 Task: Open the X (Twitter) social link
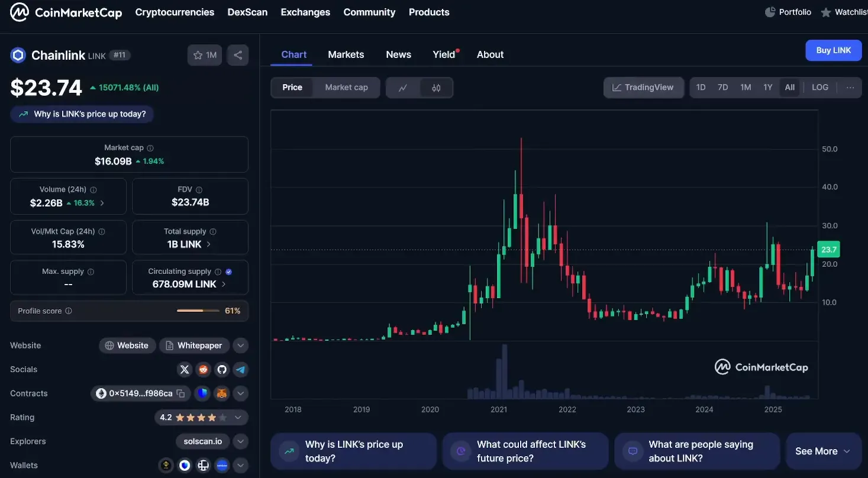pos(185,370)
